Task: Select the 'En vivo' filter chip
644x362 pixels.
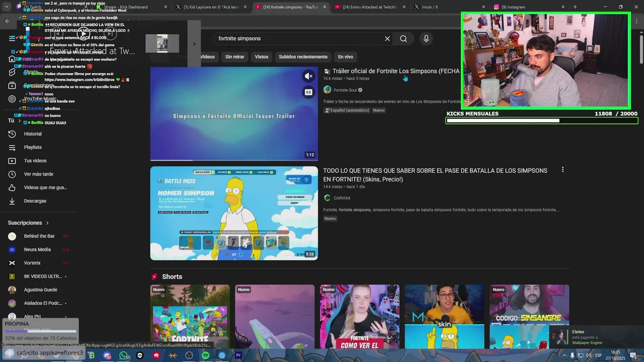Action: coord(345,57)
